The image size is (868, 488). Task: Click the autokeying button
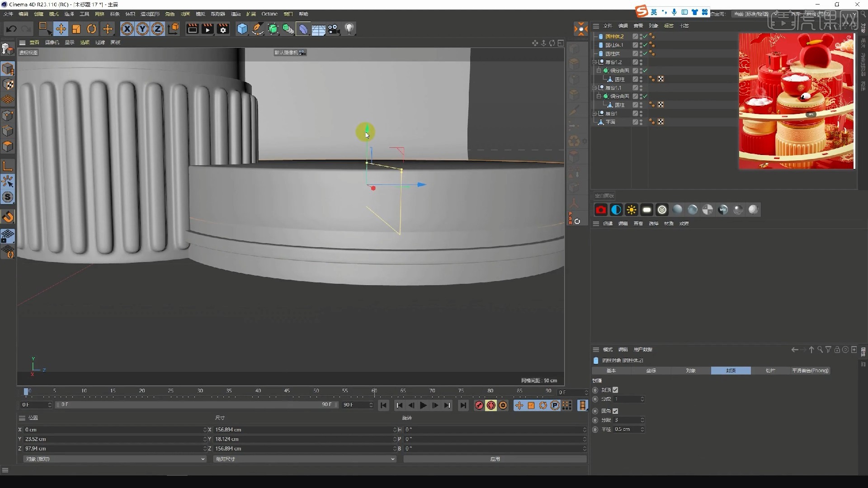tap(491, 405)
